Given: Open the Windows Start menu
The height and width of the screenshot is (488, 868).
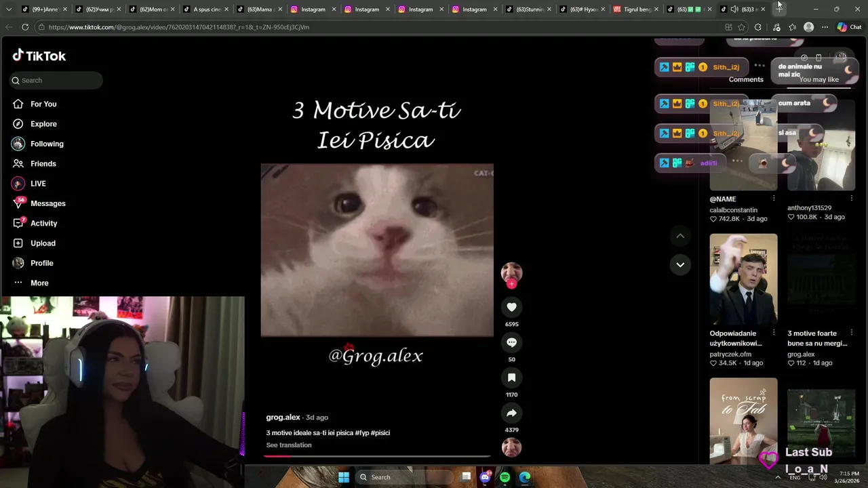Looking at the screenshot, I should pyautogui.click(x=344, y=477).
